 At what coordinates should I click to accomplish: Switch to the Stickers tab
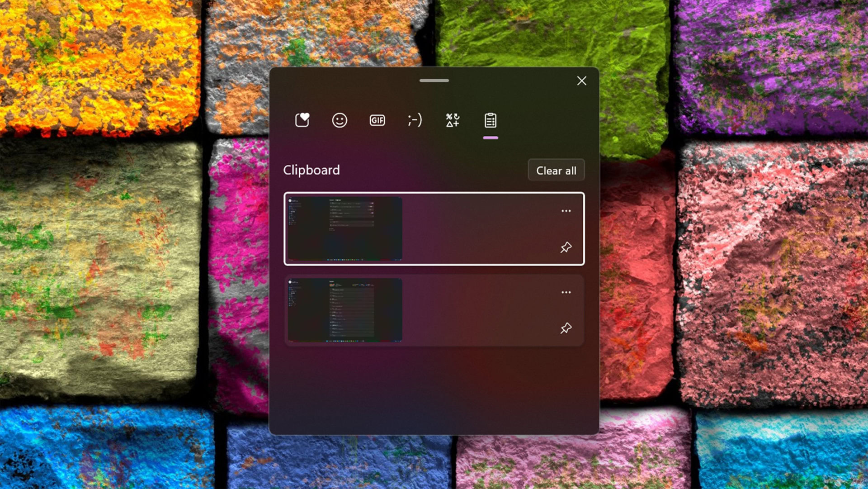(302, 120)
